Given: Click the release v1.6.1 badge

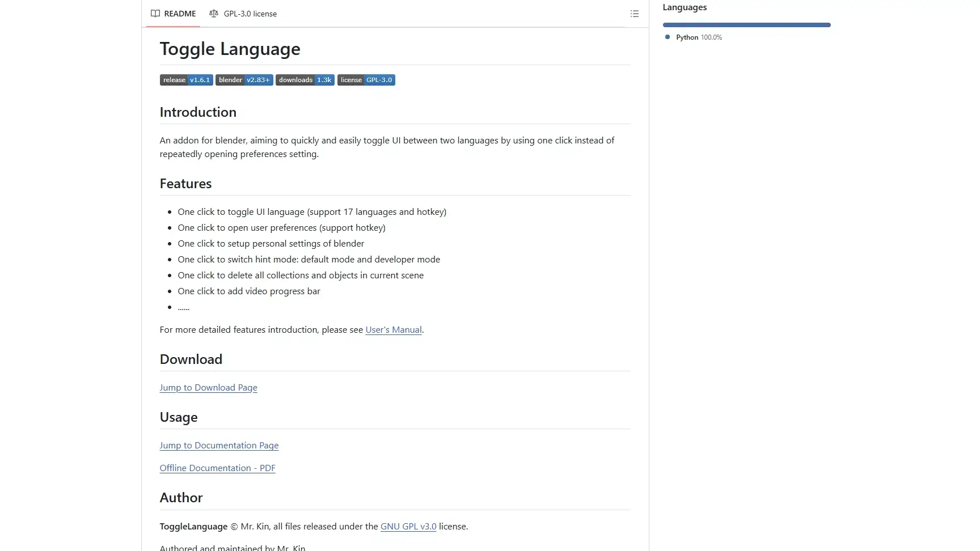Looking at the screenshot, I should click(187, 80).
